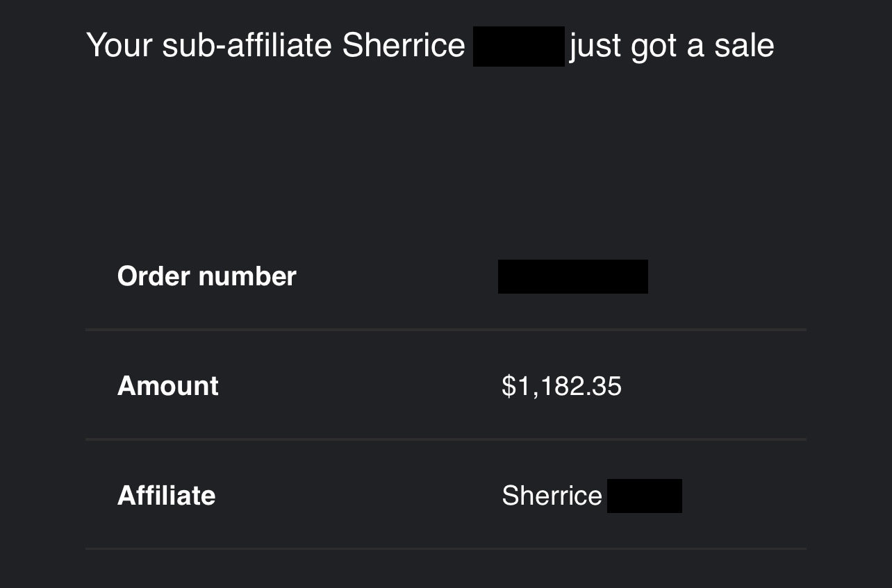Click the word "sub-affiliate" in heading
Image resolution: width=892 pixels, height=588 pixels.
pyautogui.click(x=247, y=46)
